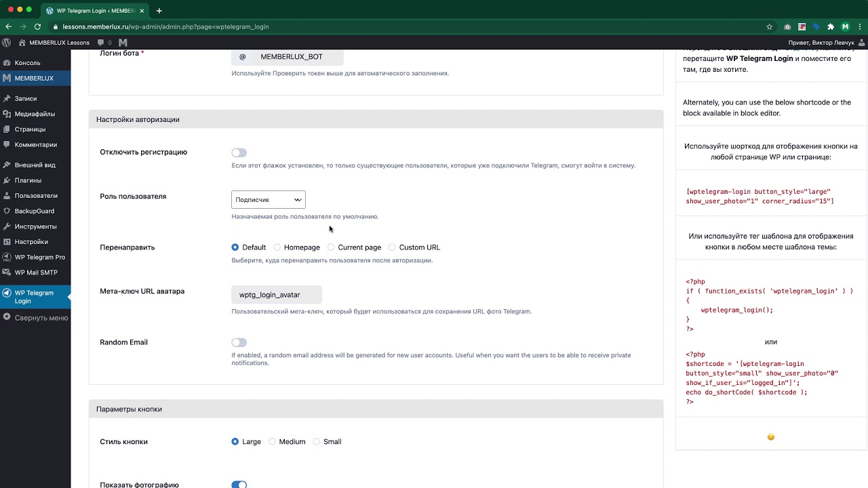Screen dimensions: 868x488
Task: Select the Default redirect radio option
Action: pos(235,247)
